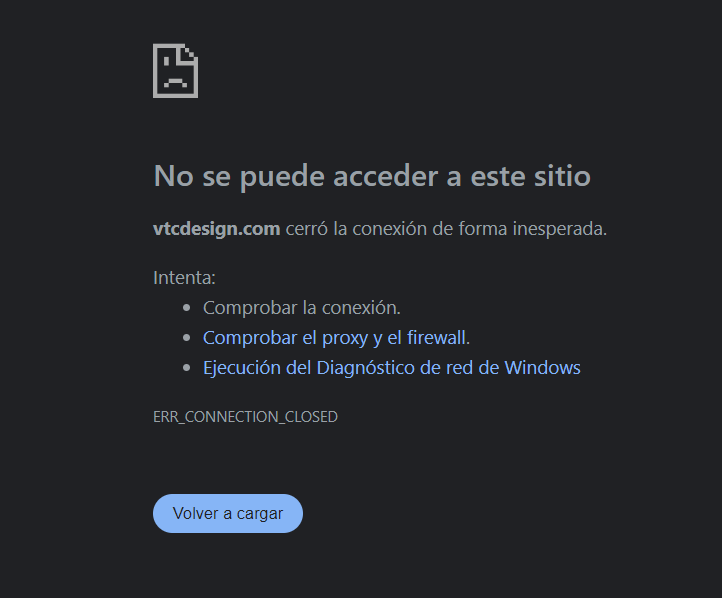Click the word firewall in the proxy link
The height and width of the screenshot is (598, 722).
click(x=436, y=337)
